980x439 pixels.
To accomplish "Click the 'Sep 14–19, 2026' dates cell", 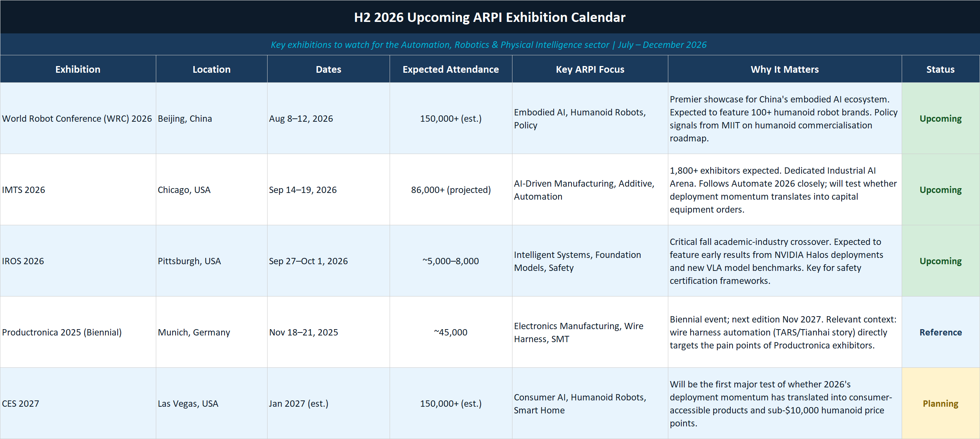I will tap(328, 190).
